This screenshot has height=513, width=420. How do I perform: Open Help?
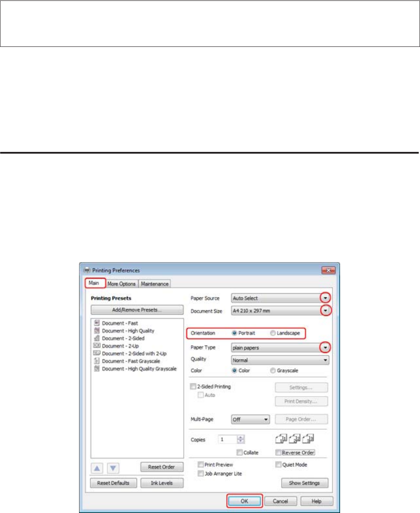[317, 501]
